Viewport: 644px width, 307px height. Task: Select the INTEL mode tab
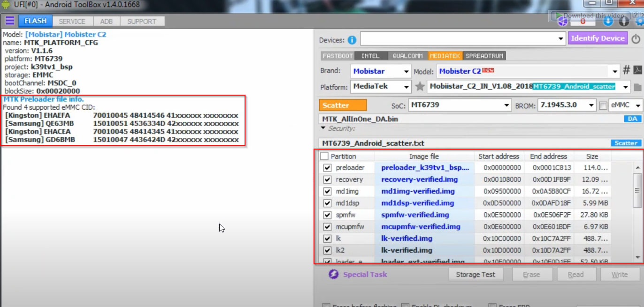pyautogui.click(x=370, y=56)
